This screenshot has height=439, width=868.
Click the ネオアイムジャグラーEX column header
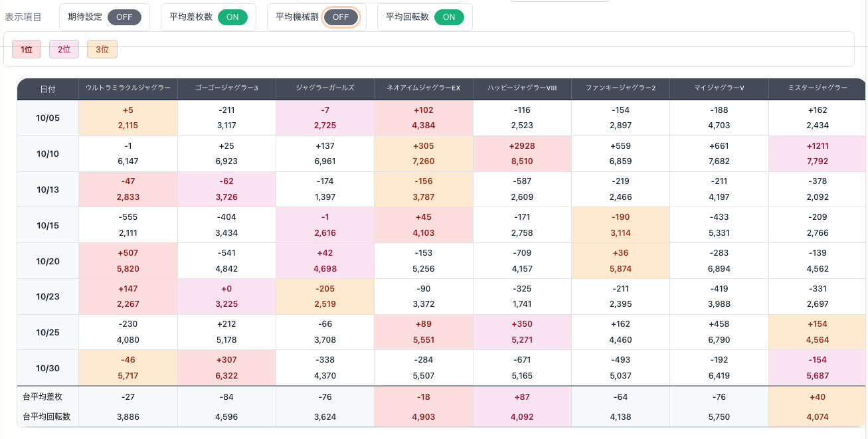point(424,88)
